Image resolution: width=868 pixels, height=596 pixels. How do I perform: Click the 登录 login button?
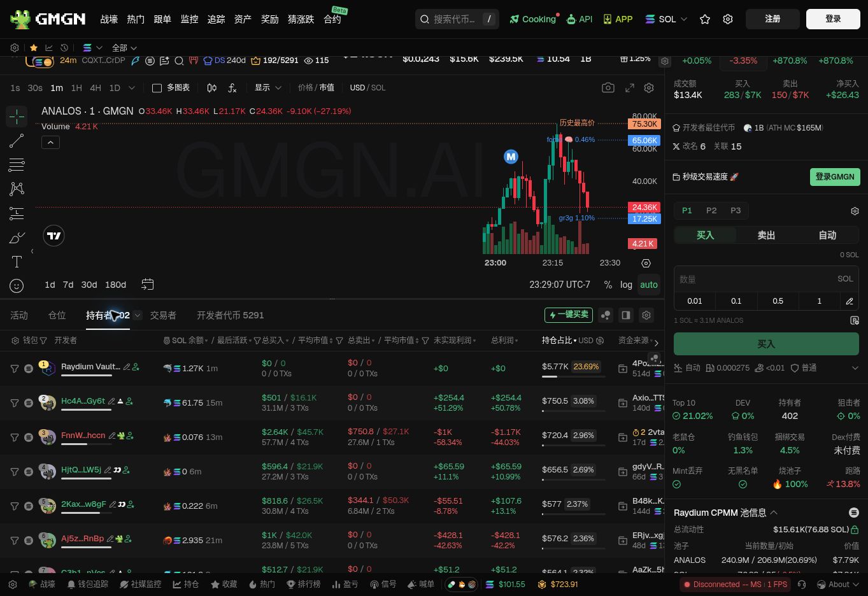click(x=833, y=19)
